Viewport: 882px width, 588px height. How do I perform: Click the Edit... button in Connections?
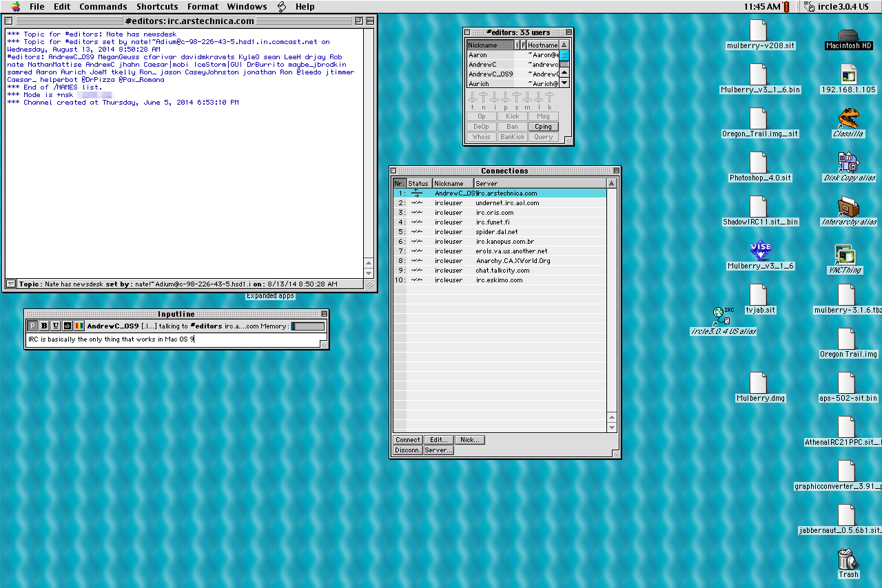438,440
